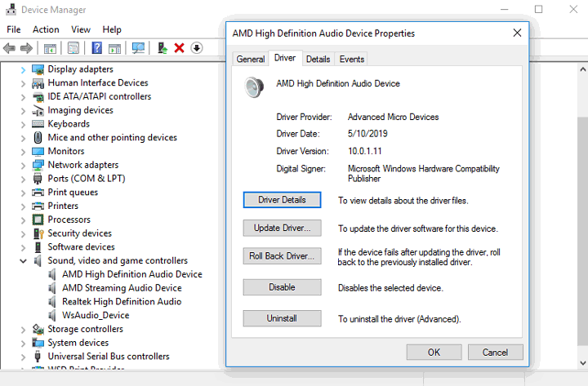
Task: Click the Printers category icon
Action: (38, 206)
